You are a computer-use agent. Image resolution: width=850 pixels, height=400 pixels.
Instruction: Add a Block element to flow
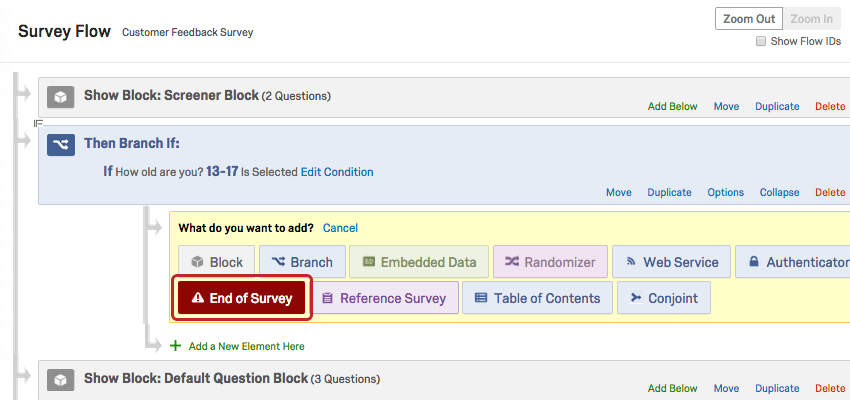coord(217,262)
